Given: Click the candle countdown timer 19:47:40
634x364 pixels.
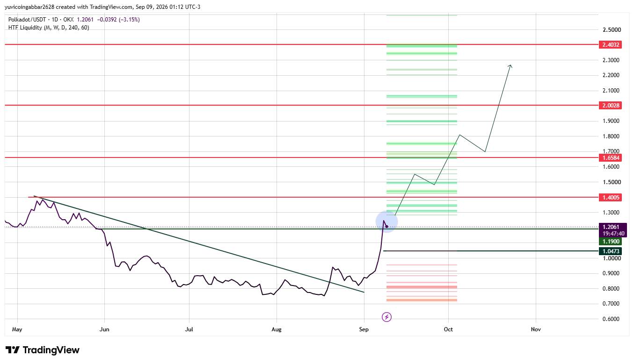Looking at the screenshot, I should click(610, 233).
